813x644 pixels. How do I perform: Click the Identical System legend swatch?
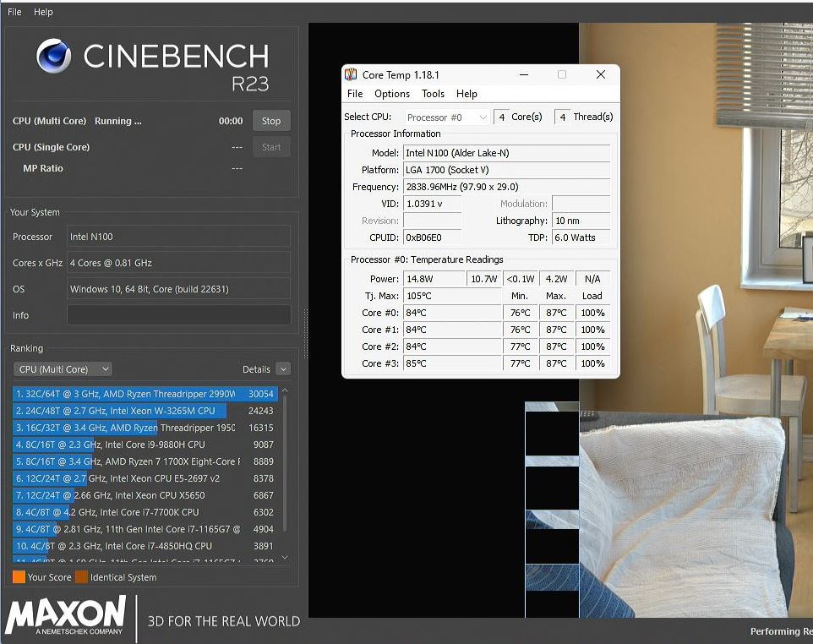point(81,577)
